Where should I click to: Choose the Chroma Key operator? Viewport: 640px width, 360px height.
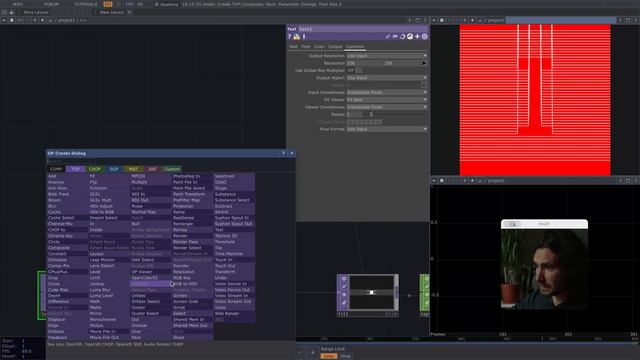pyautogui.click(x=67, y=236)
